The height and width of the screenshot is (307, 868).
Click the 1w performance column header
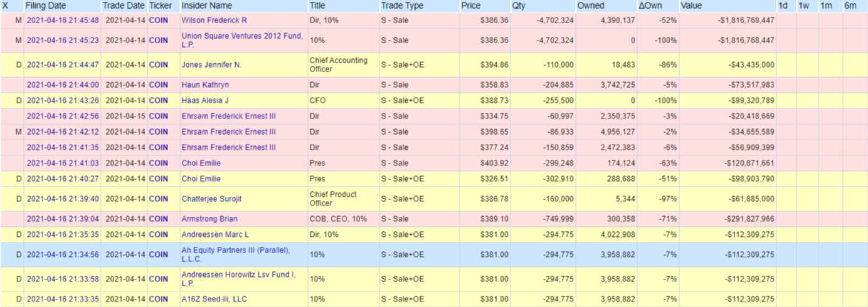804,6
